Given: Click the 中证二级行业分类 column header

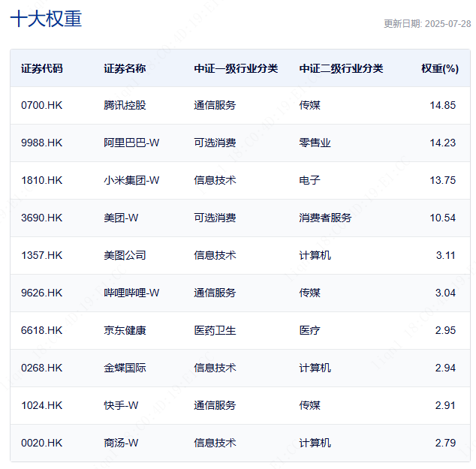Looking at the screenshot, I should [341, 68].
